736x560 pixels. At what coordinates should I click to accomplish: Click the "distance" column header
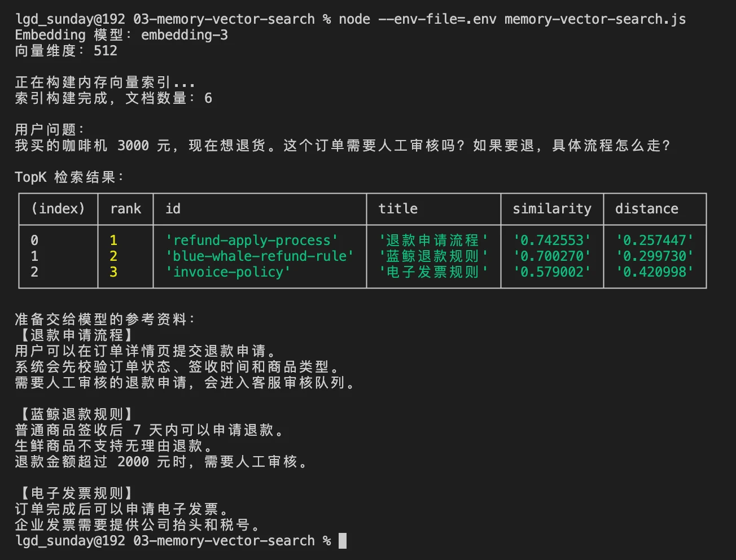647,209
